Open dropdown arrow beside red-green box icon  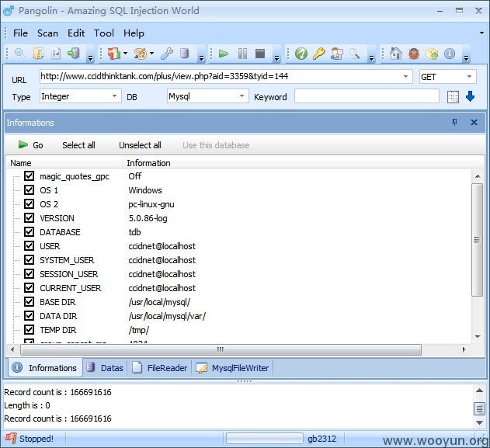tap(125, 53)
